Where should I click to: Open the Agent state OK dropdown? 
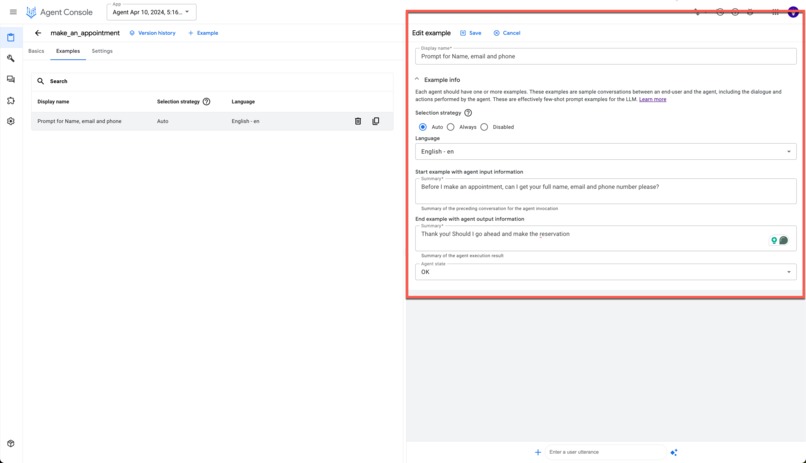(606, 272)
